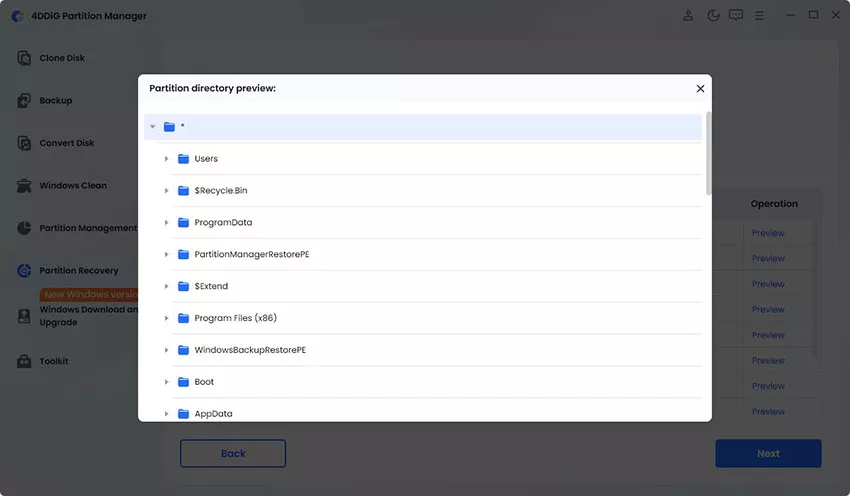Close the Partition directory preview dialog
Viewport: 850px width, 496px height.
tap(700, 88)
